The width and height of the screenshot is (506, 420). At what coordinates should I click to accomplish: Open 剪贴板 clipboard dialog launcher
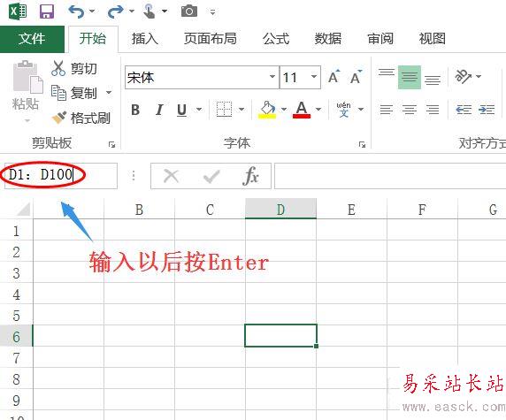pos(111,144)
